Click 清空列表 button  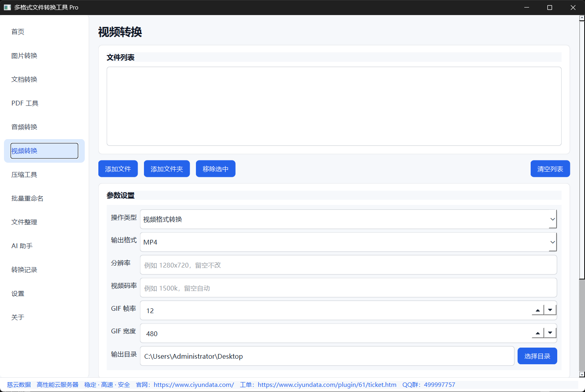click(x=550, y=169)
